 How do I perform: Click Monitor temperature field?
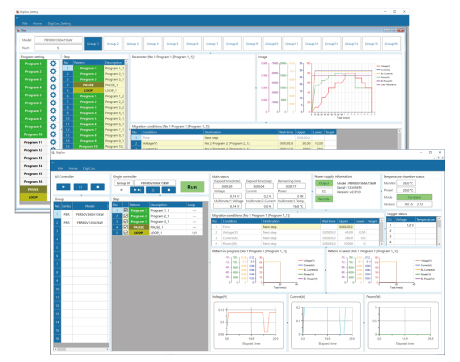407,183
